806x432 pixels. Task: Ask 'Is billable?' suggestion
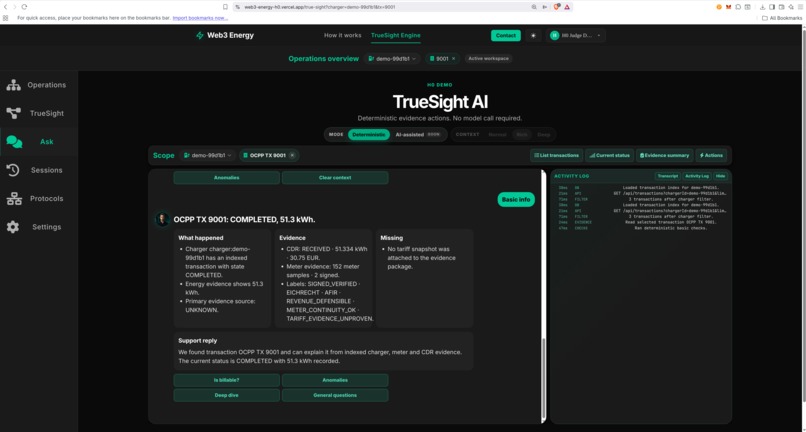point(227,381)
